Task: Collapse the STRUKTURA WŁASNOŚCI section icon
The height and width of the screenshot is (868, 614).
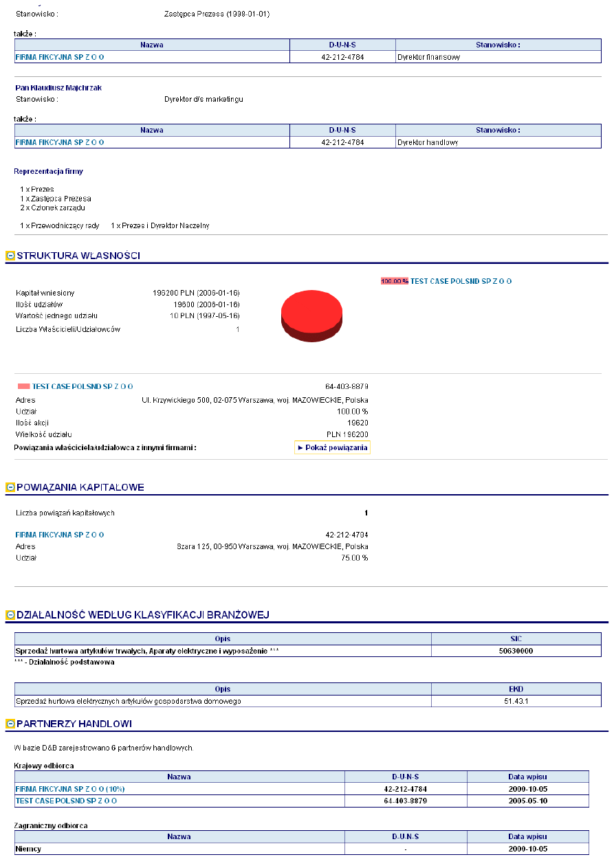Action: coord(10,256)
